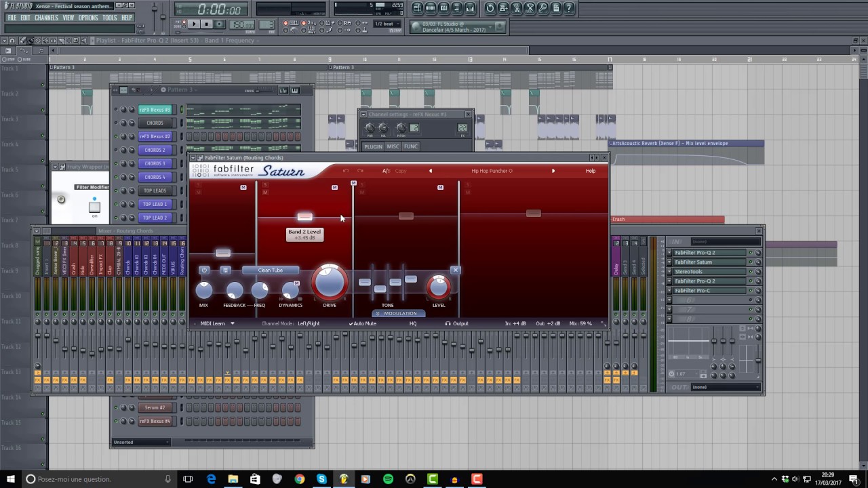Toggle Auto Mute in Saturn footer
The image size is (868, 488).
pos(363,323)
